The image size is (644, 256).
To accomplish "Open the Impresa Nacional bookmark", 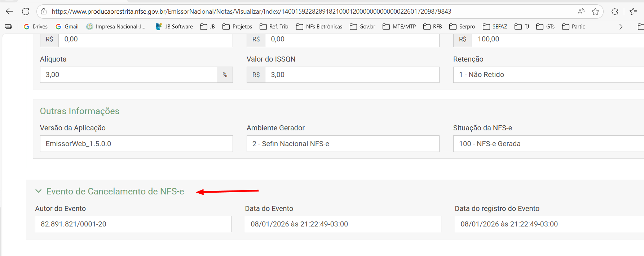I will click(116, 27).
